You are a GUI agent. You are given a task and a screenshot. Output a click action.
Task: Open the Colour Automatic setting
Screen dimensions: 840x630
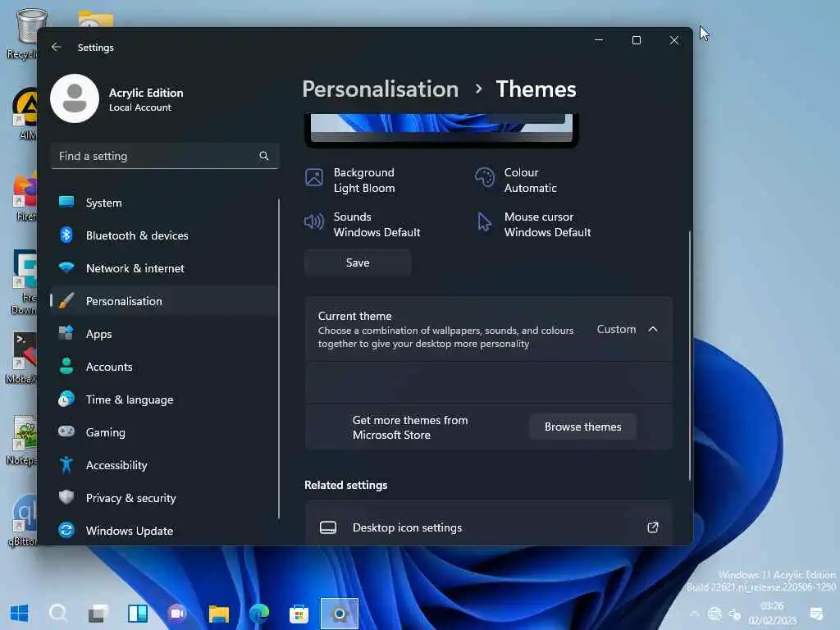tap(516, 180)
